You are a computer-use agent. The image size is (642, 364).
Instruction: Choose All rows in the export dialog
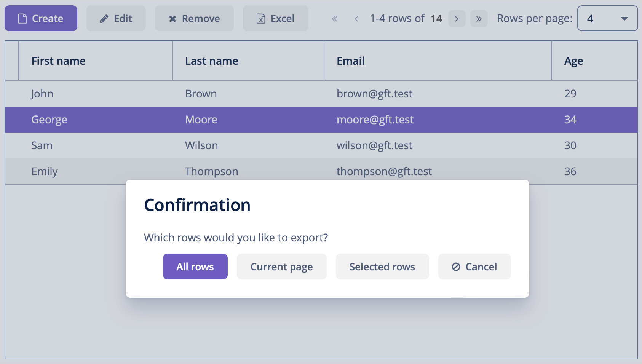pos(195,267)
